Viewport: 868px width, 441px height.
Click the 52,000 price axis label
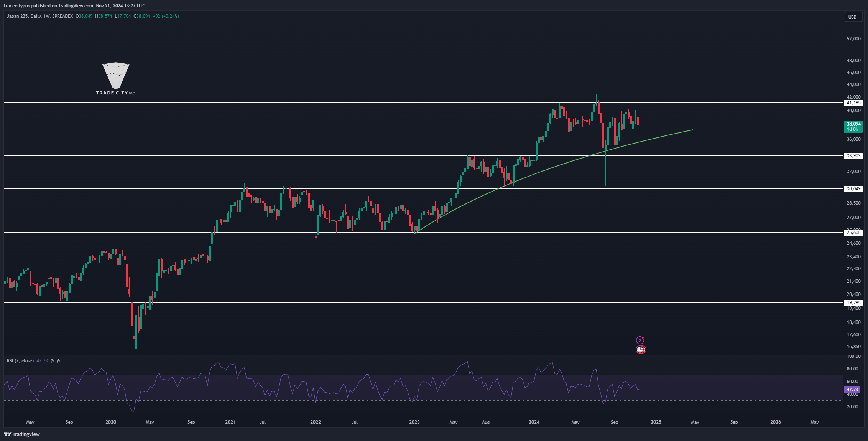tap(853, 39)
